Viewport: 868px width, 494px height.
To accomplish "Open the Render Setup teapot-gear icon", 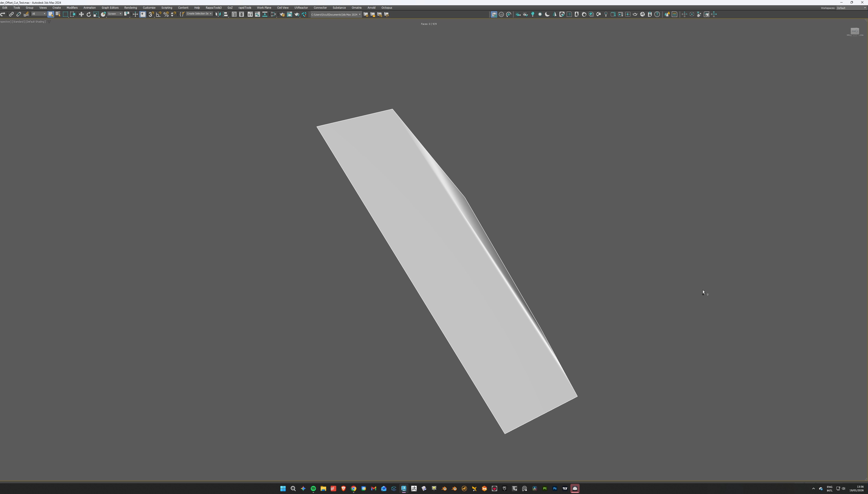I will (x=282, y=14).
